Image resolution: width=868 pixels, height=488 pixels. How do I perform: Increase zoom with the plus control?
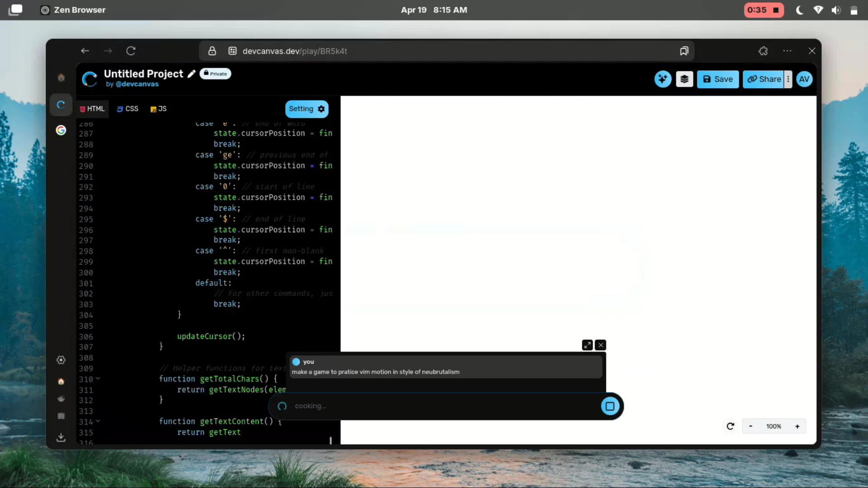pyautogui.click(x=797, y=426)
